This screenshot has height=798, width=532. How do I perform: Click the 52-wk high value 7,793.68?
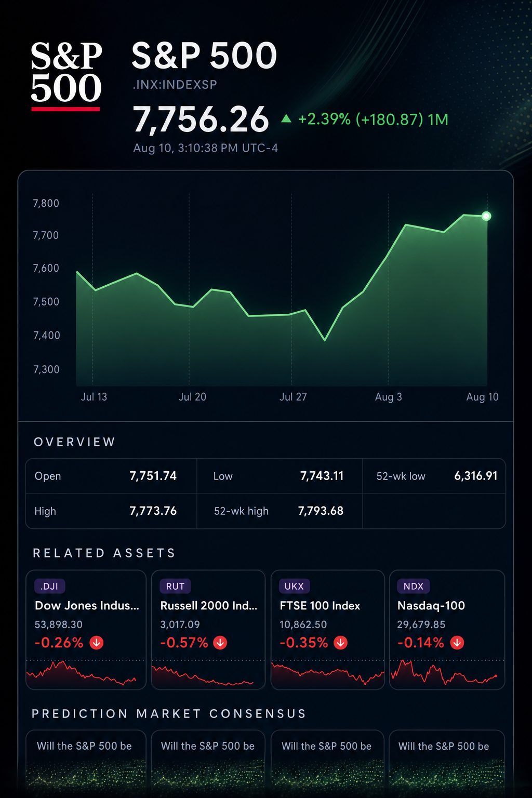[321, 511]
